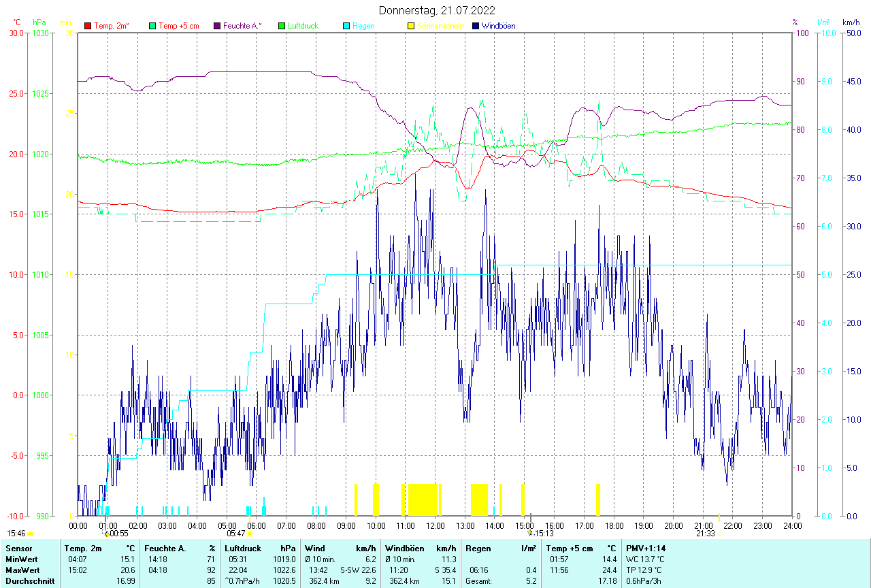Screen dimensions: 871x588
Task: Click the dew point value 'TP 12.9 °C'
Action: click(x=644, y=570)
